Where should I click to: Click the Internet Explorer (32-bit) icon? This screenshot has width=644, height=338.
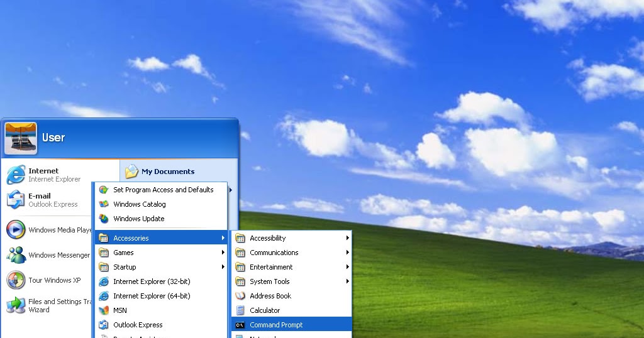pyautogui.click(x=104, y=281)
